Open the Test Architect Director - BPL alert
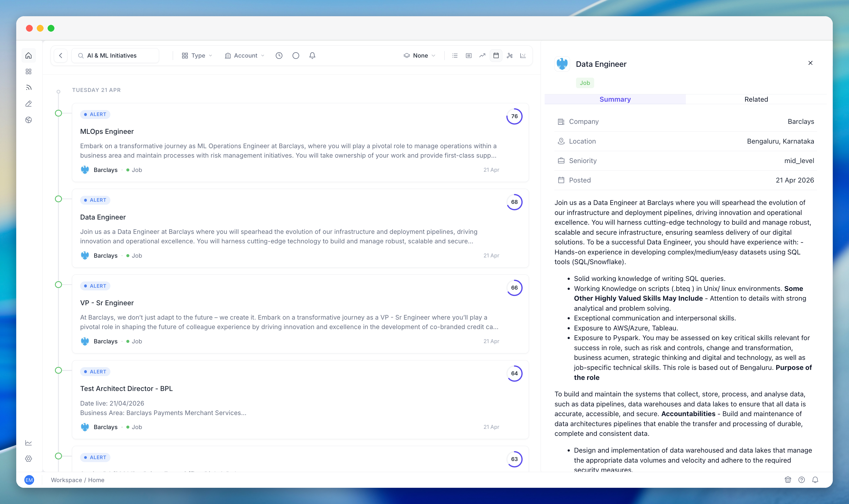This screenshot has width=849, height=504. [126, 389]
